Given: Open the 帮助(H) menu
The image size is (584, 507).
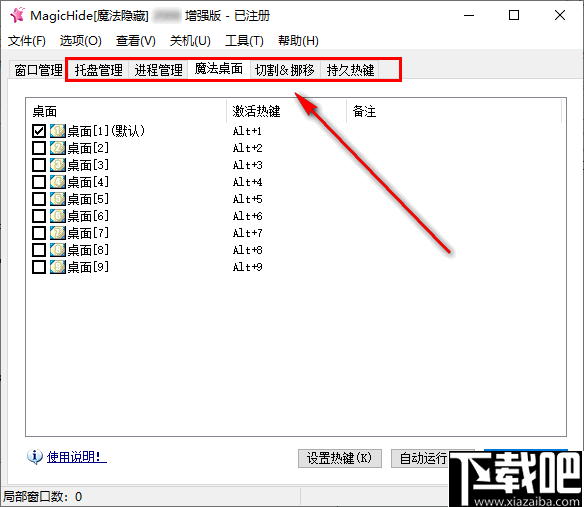Looking at the screenshot, I should pyautogui.click(x=298, y=41).
